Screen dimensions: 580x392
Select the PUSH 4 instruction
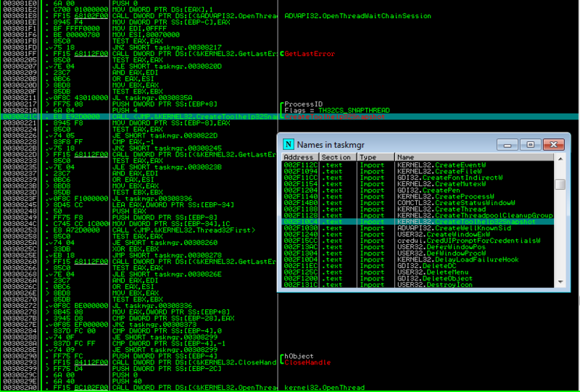(x=124, y=110)
